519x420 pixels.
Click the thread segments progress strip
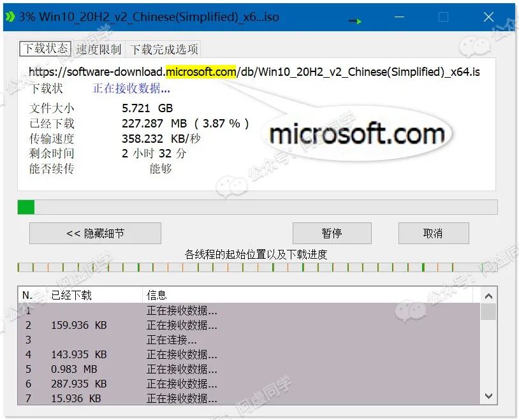258,268
